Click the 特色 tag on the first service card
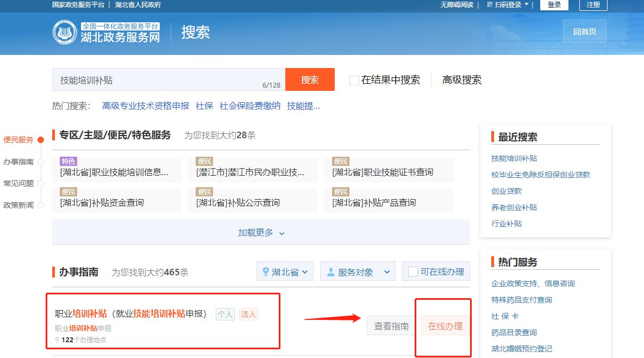Viewport: 644px width, 358px height. pyautogui.click(x=68, y=162)
